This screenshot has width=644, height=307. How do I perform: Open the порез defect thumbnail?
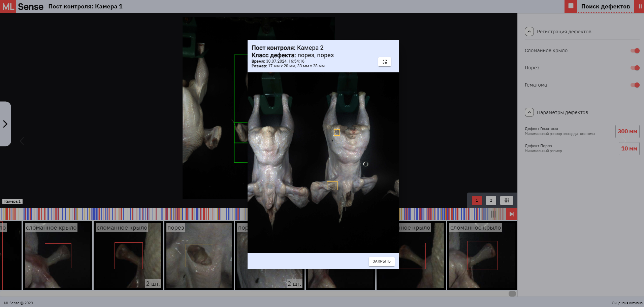pos(199,255)
